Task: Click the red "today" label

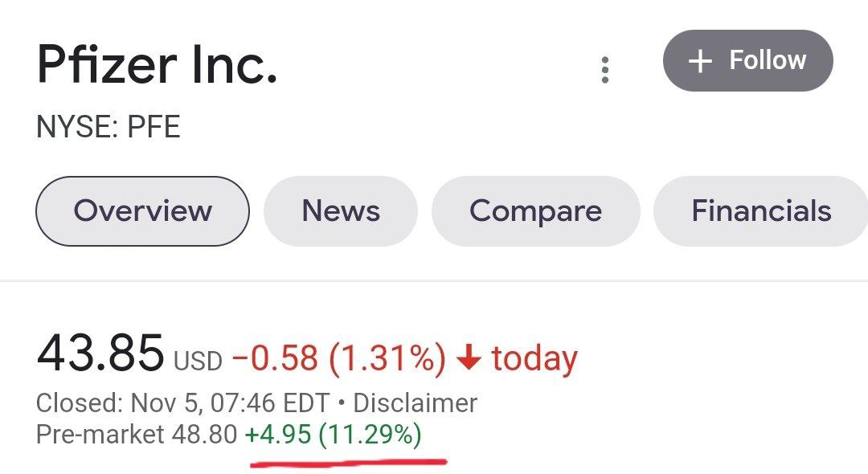Action: 534,358
